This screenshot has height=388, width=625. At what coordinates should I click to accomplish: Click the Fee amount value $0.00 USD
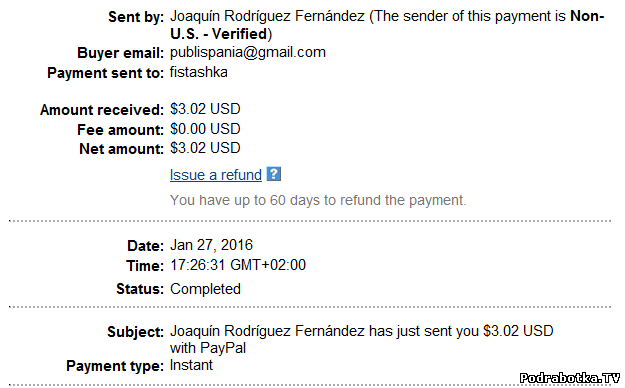pos(205,128)
